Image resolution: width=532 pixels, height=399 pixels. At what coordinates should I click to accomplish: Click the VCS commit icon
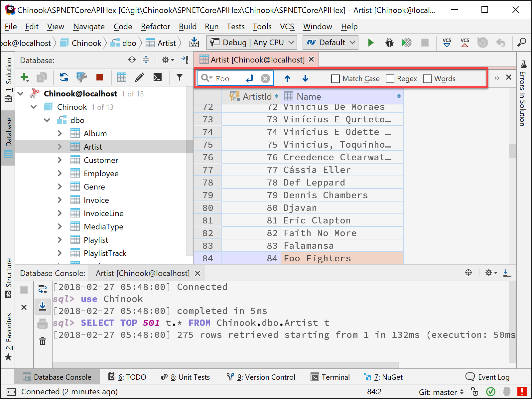pyautogui.click(x=465, y=43)
